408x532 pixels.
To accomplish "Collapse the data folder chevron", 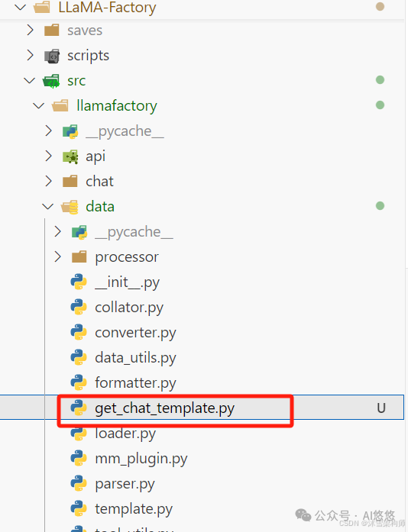I will tap(47, 206).
